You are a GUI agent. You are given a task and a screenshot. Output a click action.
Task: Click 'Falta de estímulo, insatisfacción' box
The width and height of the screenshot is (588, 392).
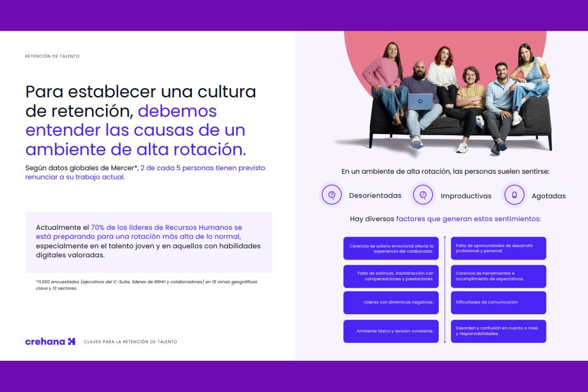(391, 276)
